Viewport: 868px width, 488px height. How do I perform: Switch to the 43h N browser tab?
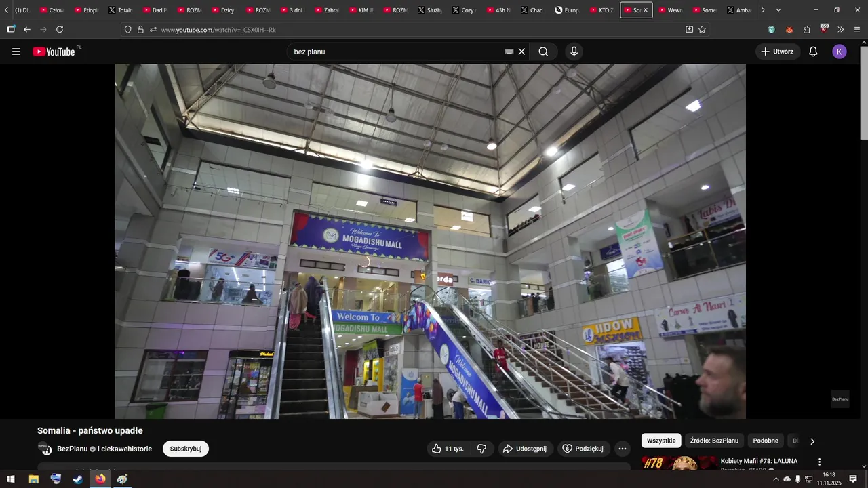(499, 10)
